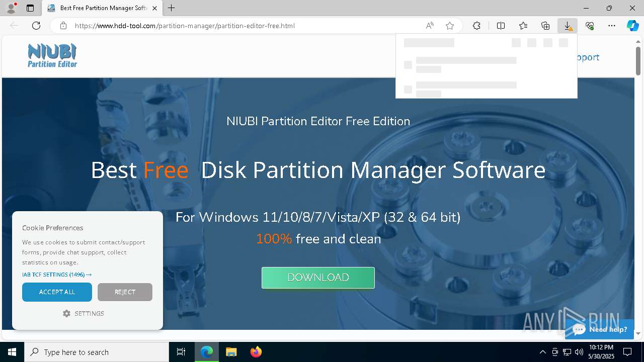Open Settings and more ellipsis menu
This screenshot has width=644, height=362.
click(612, 26)
